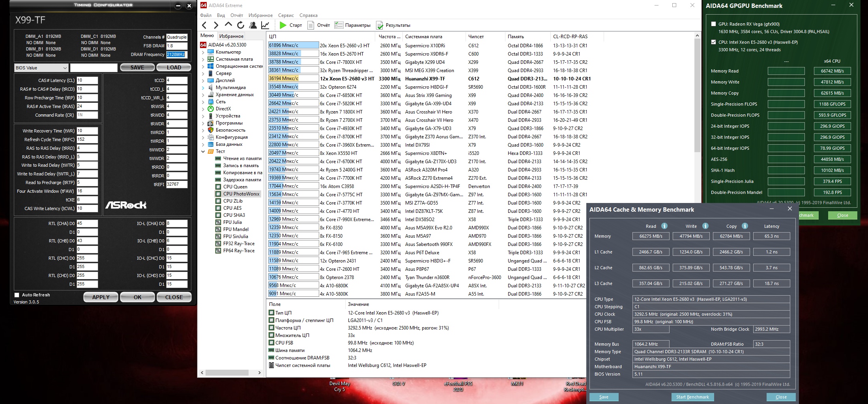Switch to the Меню tab in side panel
This screenshot has height=404, width=868.
(x=207, y=35)
